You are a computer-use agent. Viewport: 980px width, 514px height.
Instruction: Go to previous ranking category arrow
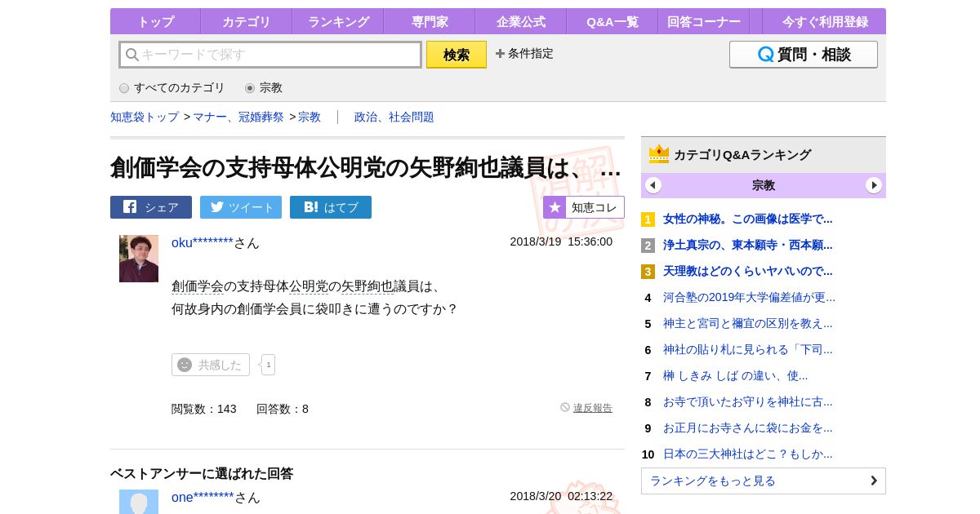[x=653, y=185]
